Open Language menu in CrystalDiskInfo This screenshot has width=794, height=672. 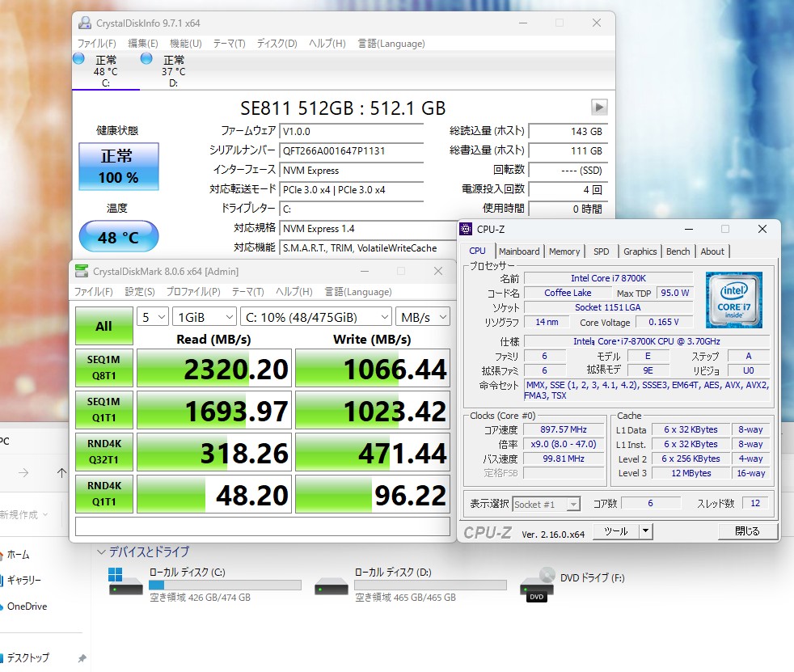click(391, 44)
